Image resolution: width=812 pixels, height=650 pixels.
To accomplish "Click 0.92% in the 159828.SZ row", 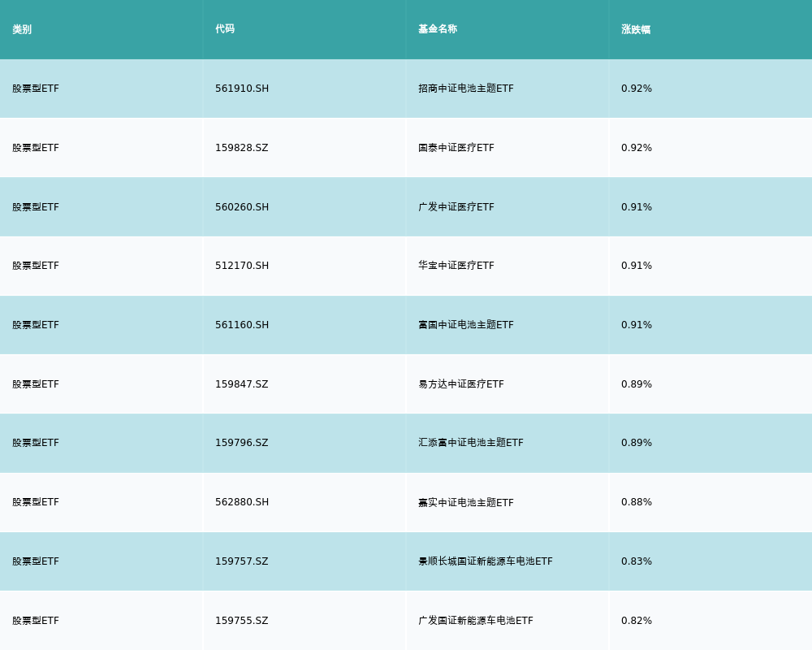I will [x=637, y=148].
